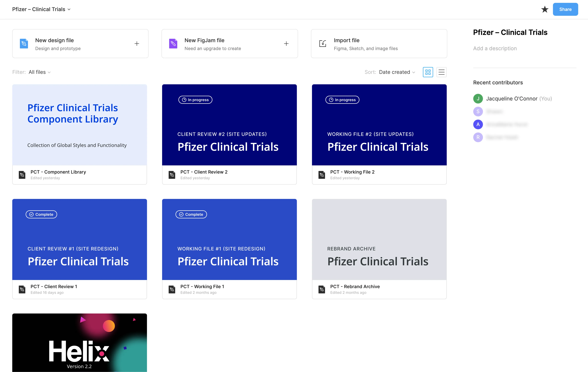The image size is (588, 372).
Task: Click the contributor avatar labeled A
Action: click(x=478, y=124)
